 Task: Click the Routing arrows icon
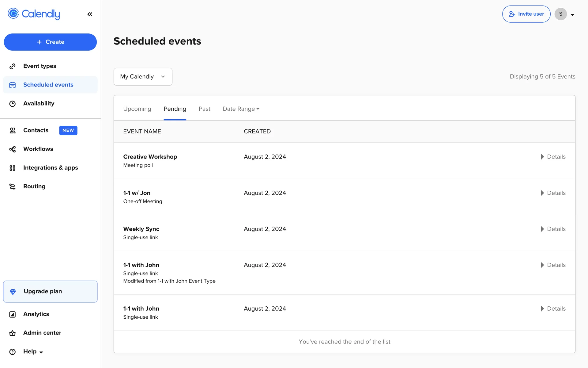coord(13,187)
